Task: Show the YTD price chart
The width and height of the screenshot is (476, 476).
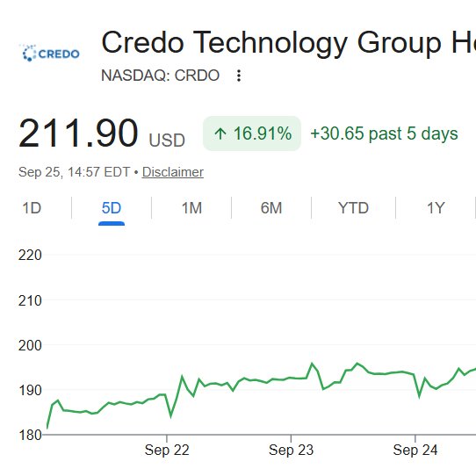Action: [353, 208]
